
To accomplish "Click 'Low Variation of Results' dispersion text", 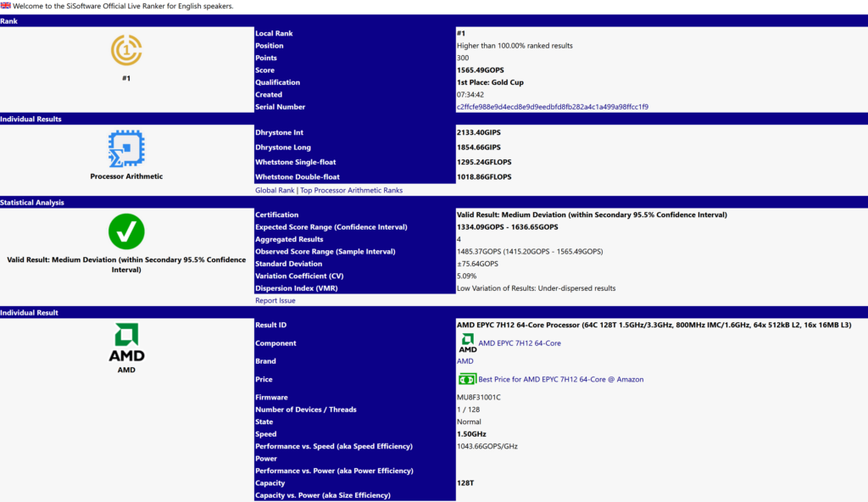I will point(536,288).
